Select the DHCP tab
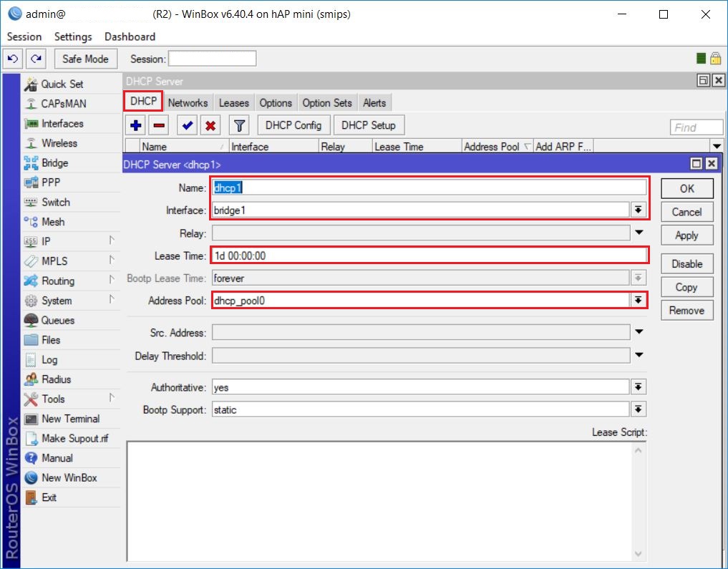Screen dimensions: 728x569 143,101
